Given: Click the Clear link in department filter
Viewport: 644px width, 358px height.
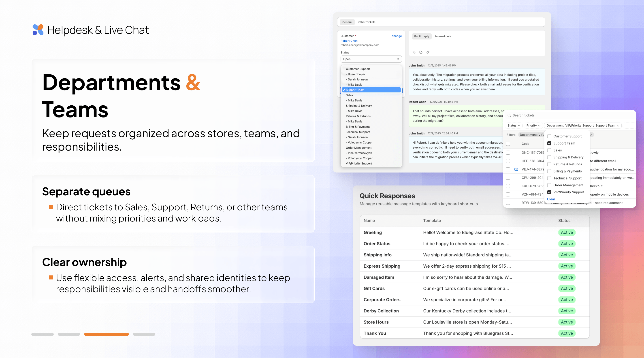Looking at the screenshot, I should point(551,199).
